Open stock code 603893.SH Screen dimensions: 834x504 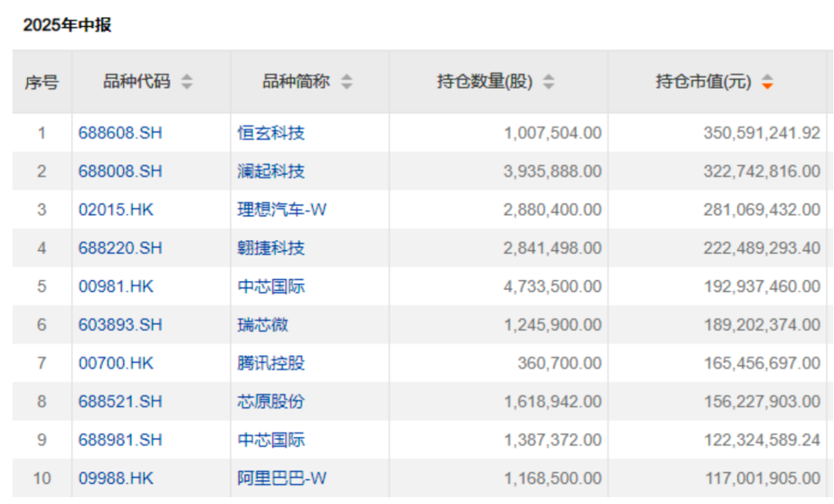pyautogui.click(x=120, y=325)
